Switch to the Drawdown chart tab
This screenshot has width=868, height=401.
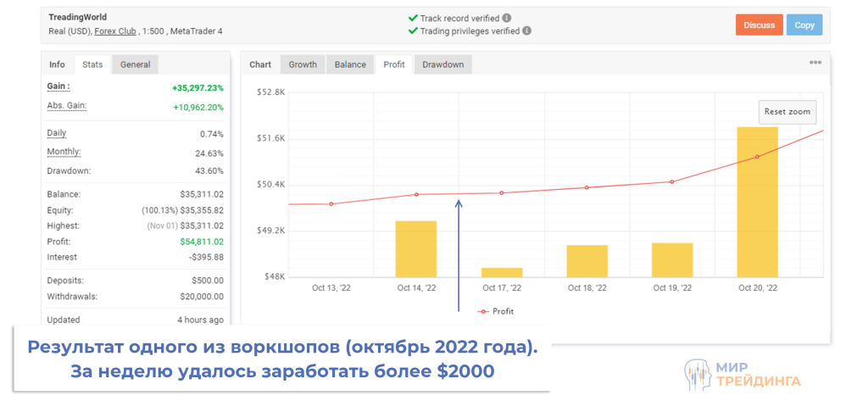point(443,64)
